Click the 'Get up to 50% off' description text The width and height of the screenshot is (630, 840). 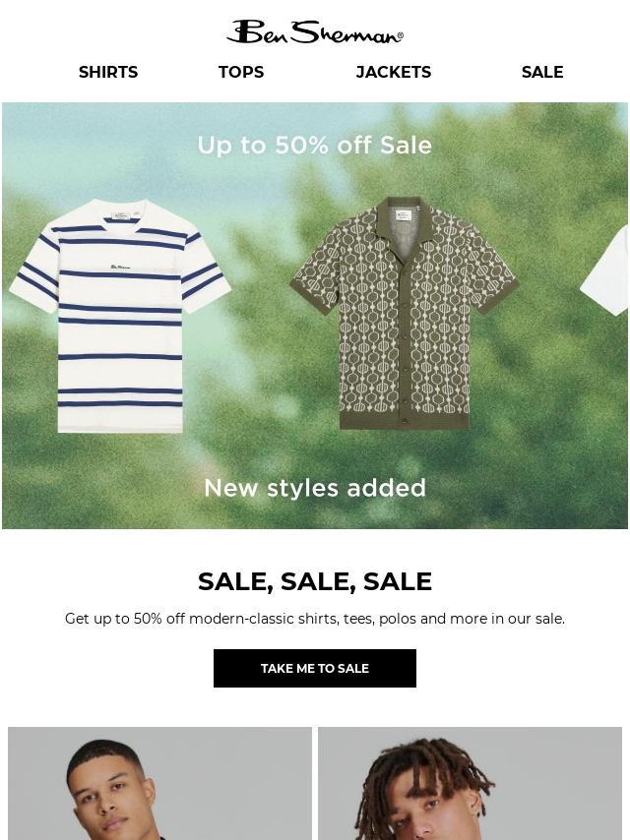[315, 619]
